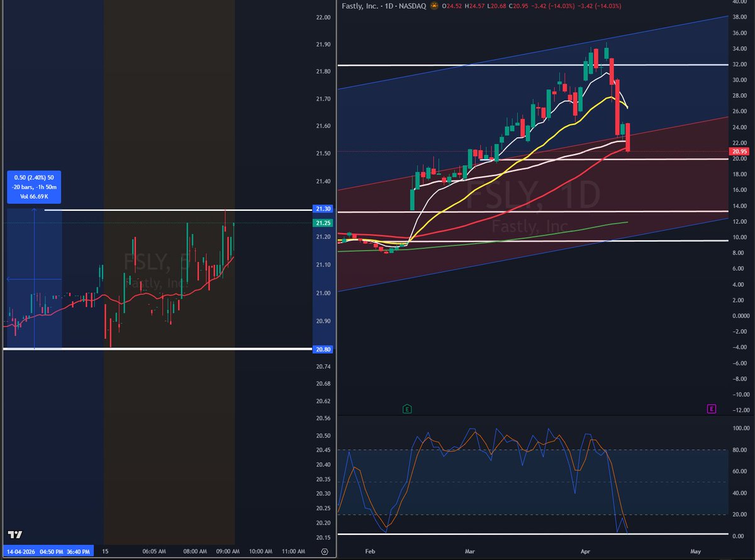Viewport: 755px width, 560px height.
Task: Click 60.00 on the stochastic scale
Action: click(x=739, y=471)
